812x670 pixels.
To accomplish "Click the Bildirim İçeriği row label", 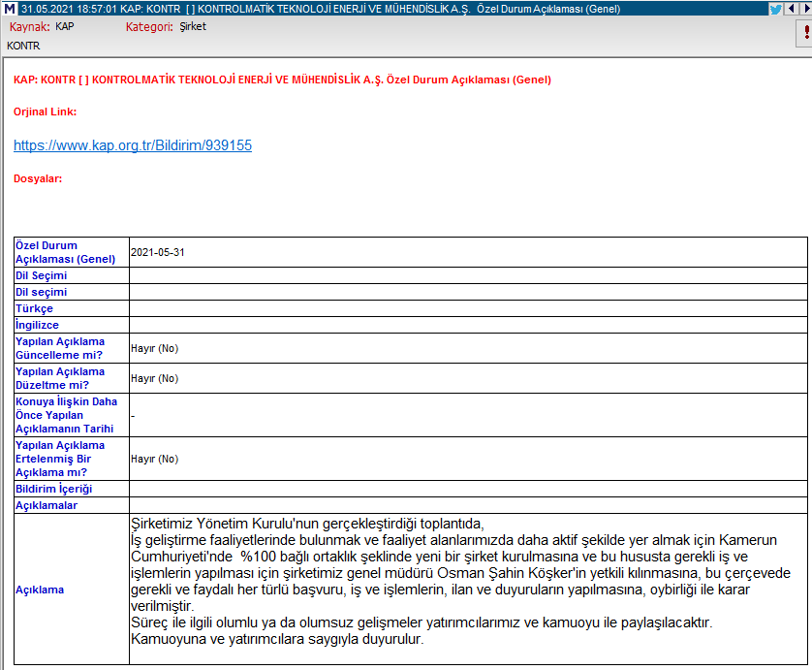I will pyautogui.click(x=54, y=489).
